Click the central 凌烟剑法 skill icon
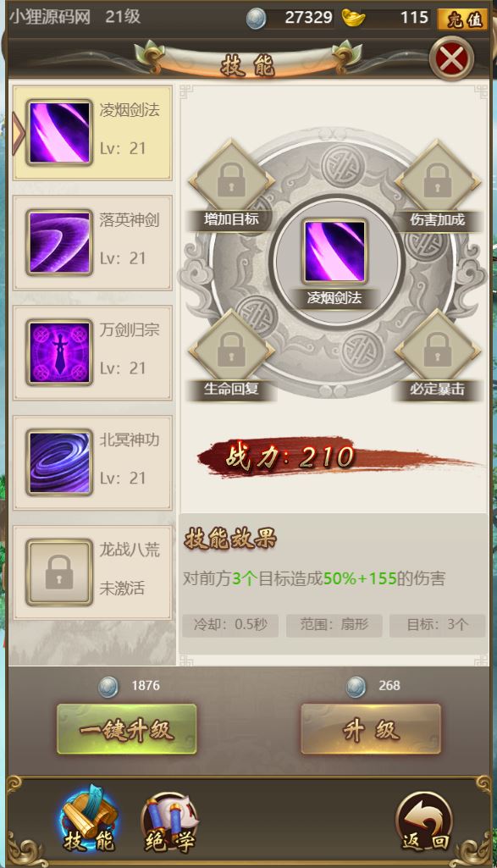The height and width of the screenshot is (868, 497). [x=334, y=252]
